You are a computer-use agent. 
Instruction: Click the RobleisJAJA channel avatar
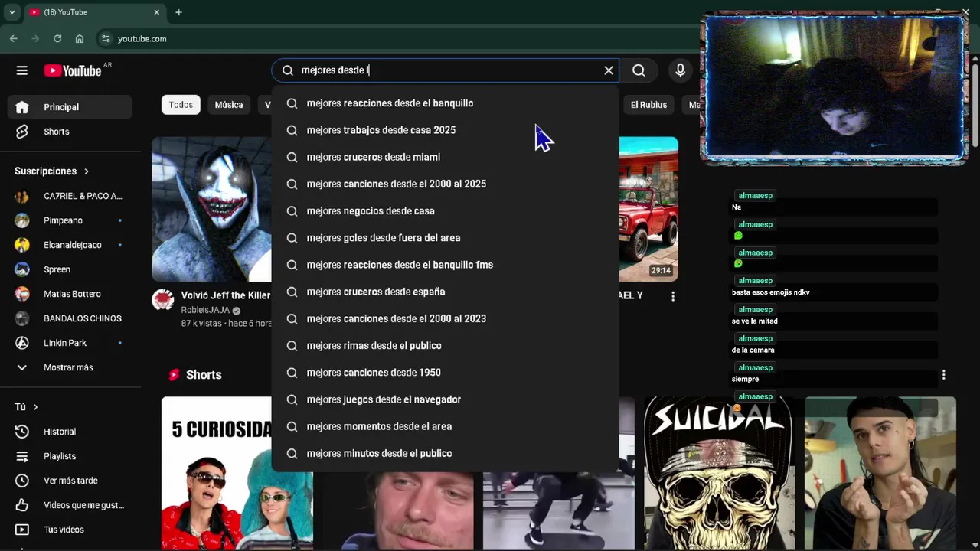pyautogui.click(x=163, y=299)
